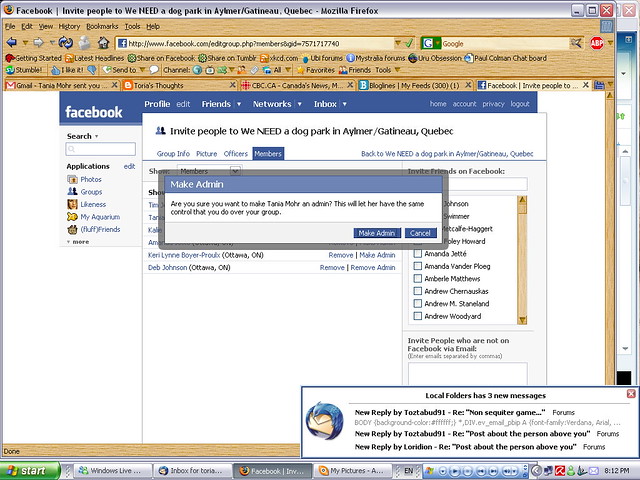Open Inbox for toria taskbar item
The height and width of the screenshot is (480, 640).
(x=192, y=471)
